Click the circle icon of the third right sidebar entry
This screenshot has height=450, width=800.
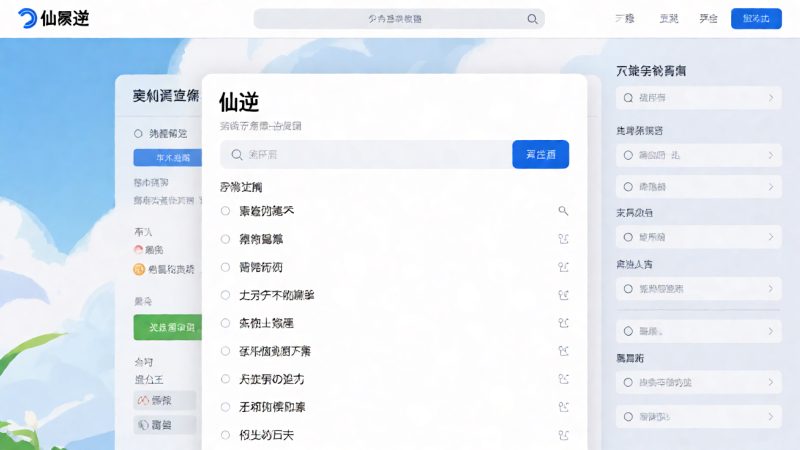pos(628,187)
